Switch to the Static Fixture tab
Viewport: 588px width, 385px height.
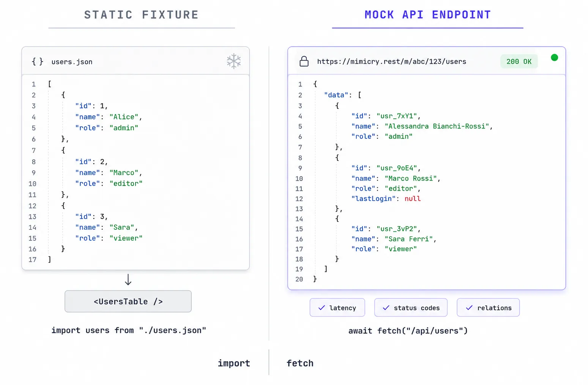pyautogui.click(x=142, y=15)
